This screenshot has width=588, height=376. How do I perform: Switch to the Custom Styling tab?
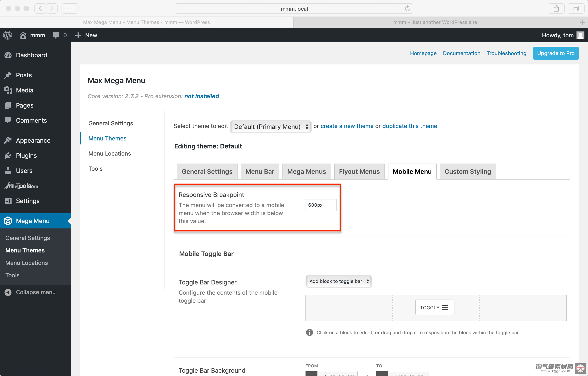pyautogui.click(x=468, y=172)
